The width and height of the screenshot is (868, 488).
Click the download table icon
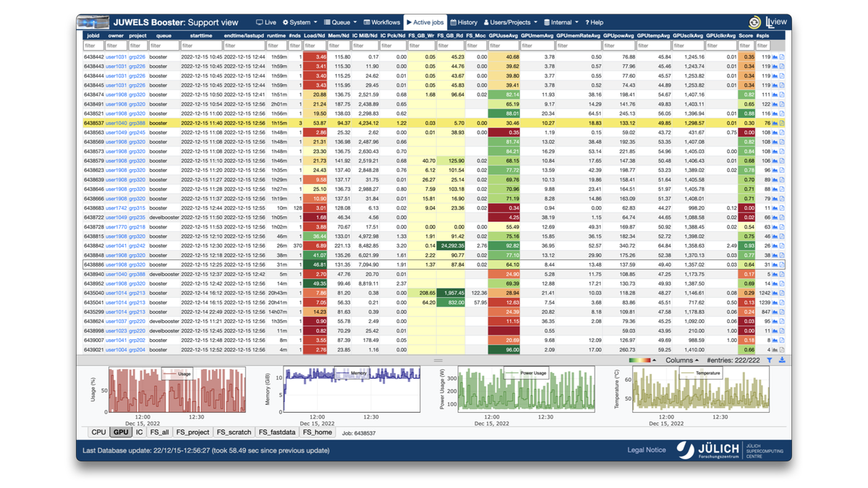pyautogui.click(x=782, y=360)
